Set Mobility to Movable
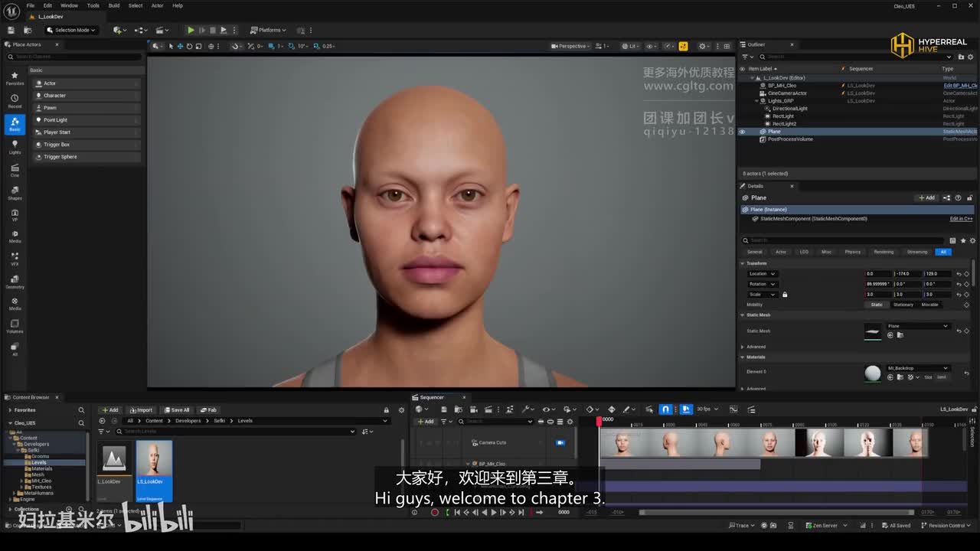Image resolution: width=980 pixels, height=551 pixels. pos(929,305)
